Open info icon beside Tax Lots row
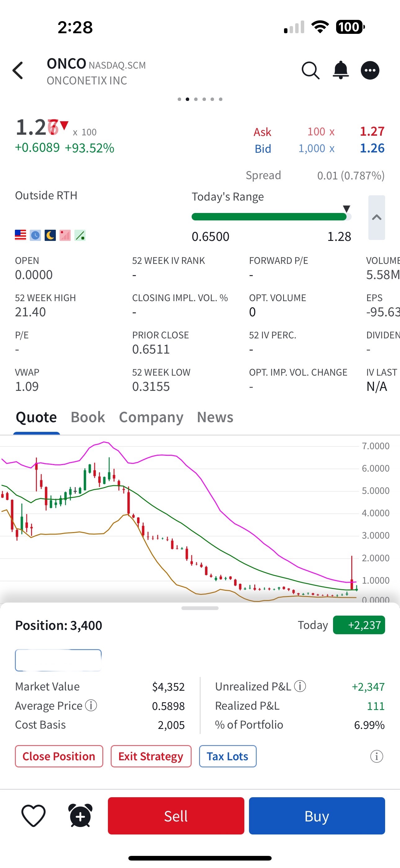Image resolution: width=400 pixels, height=868 pixels. point(376,756)
